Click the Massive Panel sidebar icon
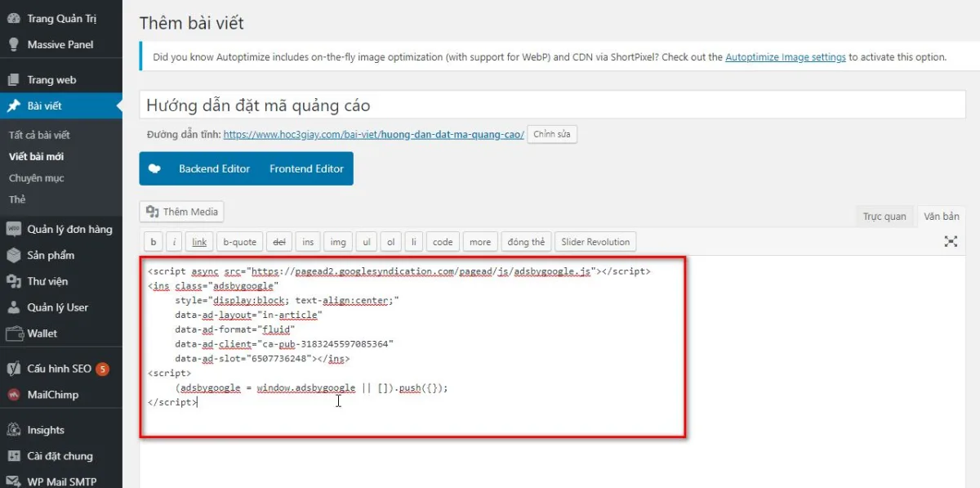 coord(14,44)
